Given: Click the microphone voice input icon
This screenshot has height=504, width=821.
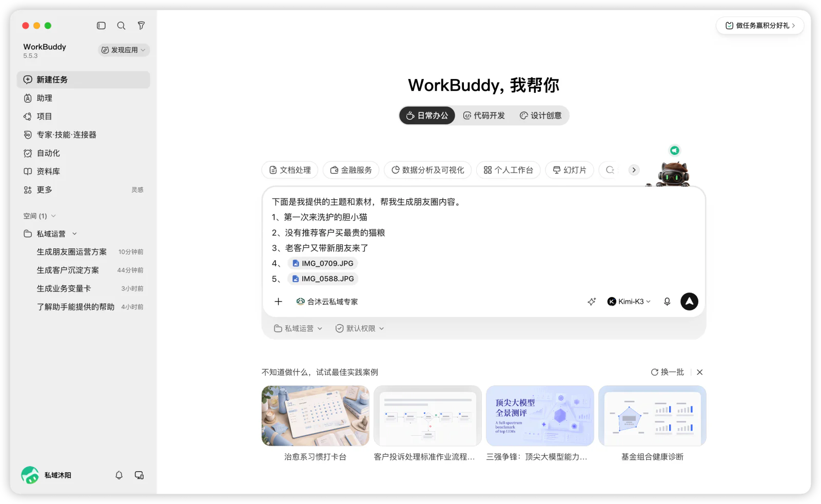Looking at the screenshot, I should pyautogui.click(x=667, y=302).
